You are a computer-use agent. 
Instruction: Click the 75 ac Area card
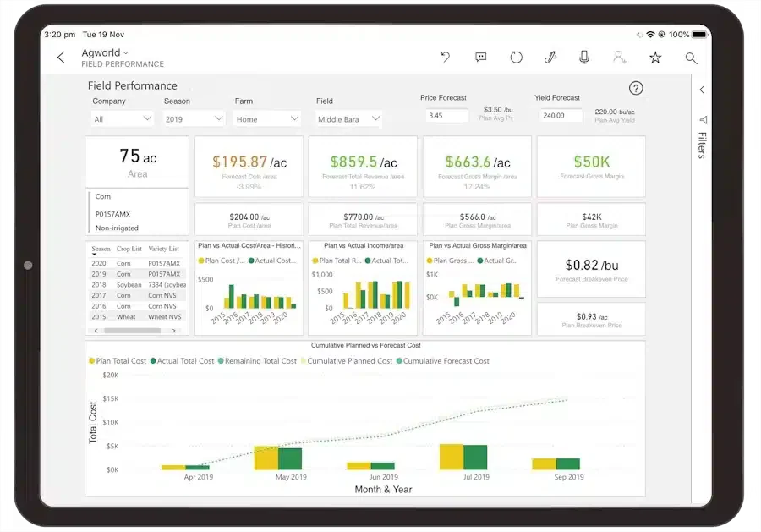[137, 162]
